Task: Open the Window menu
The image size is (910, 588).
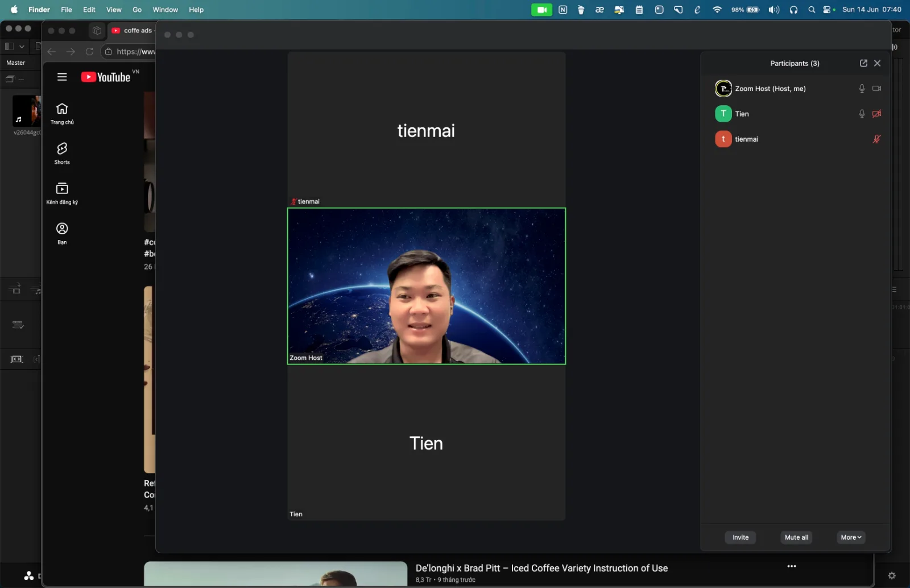Action: pos(166,10)
